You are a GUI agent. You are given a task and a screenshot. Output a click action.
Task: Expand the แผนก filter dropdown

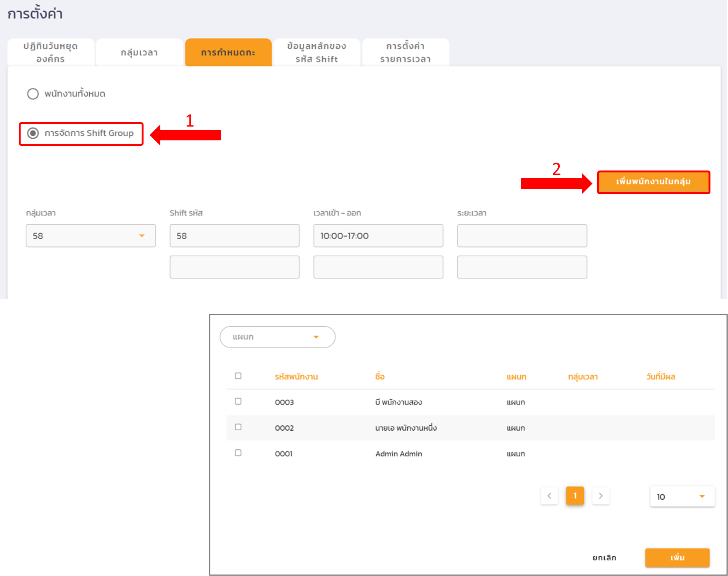tap(278, 337)
